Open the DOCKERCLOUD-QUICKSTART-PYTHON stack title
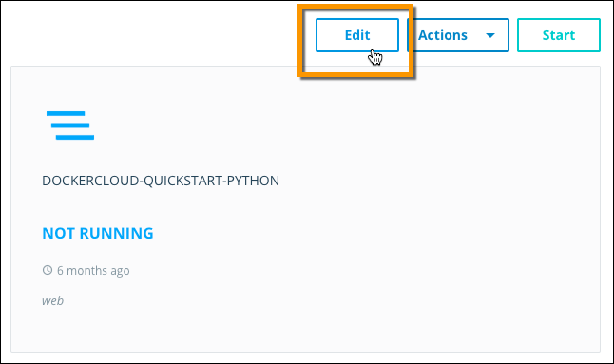Viewport: 614px width, 364px height. (x=161, y=181)
